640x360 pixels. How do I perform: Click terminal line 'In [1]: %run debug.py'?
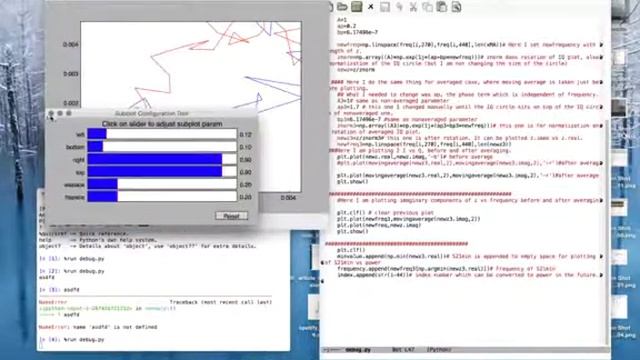tap(72, 258)
